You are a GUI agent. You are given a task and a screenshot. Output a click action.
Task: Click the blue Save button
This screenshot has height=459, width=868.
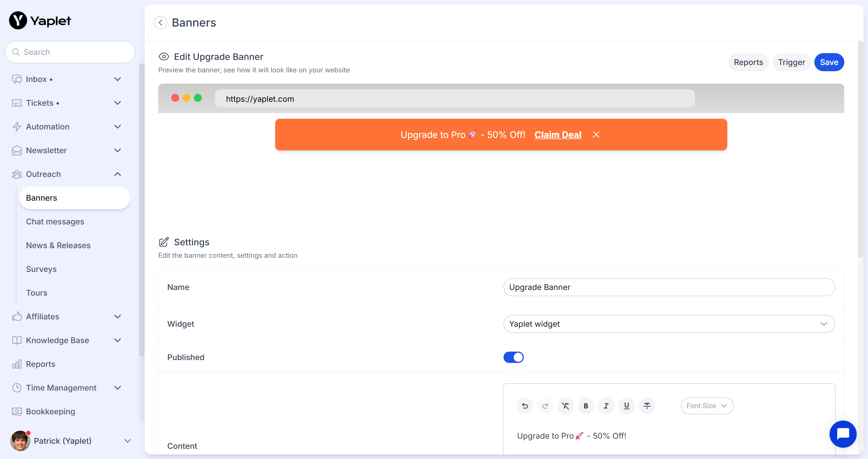829,62
